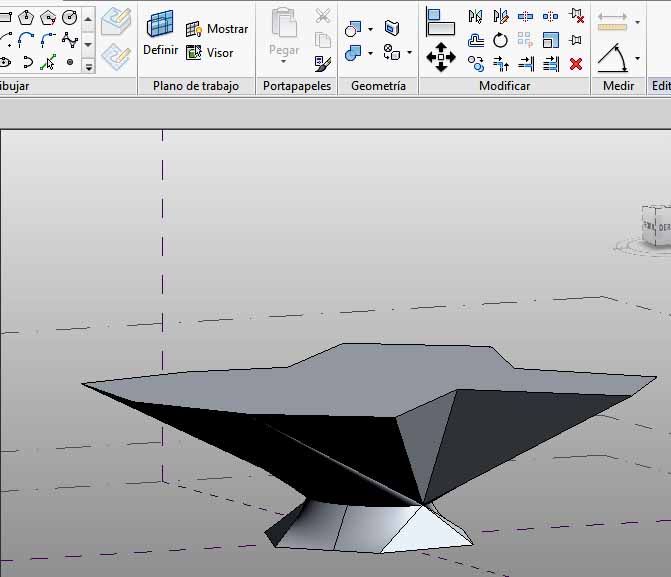Click the red X Delete icon

pos(576,64)
